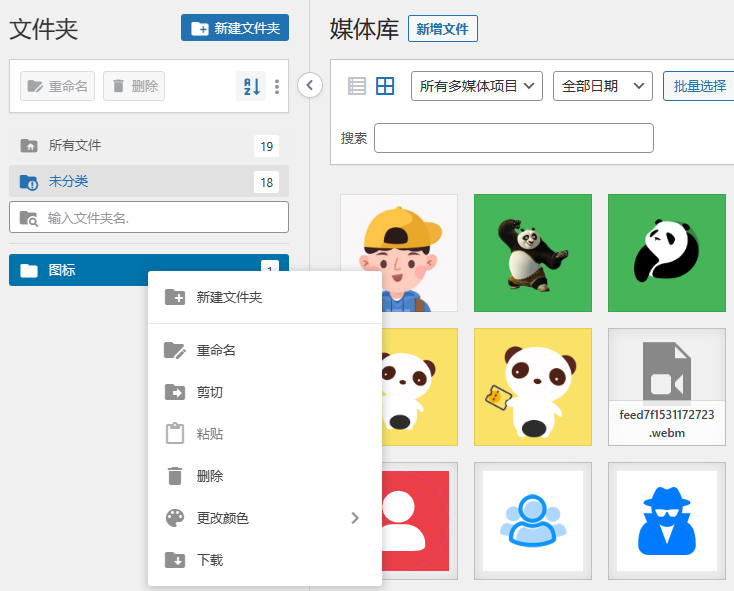Open the 所有多媒体项目 filter dropdown
The height and width of the screenshot is (591, 734).
point(477,86)
